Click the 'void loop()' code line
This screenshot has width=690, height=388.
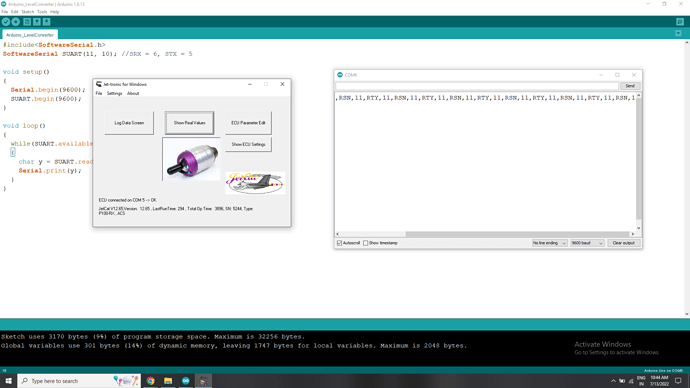24,126
